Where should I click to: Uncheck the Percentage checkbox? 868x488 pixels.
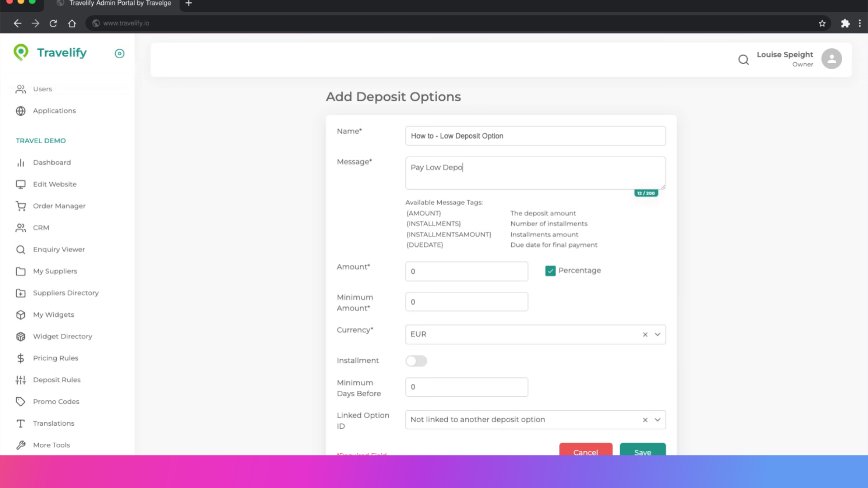(x=550, y=270)
